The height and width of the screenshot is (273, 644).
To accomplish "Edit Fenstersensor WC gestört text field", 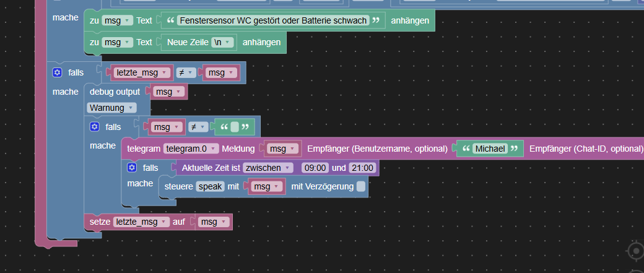I will click(x=272, y=20).
